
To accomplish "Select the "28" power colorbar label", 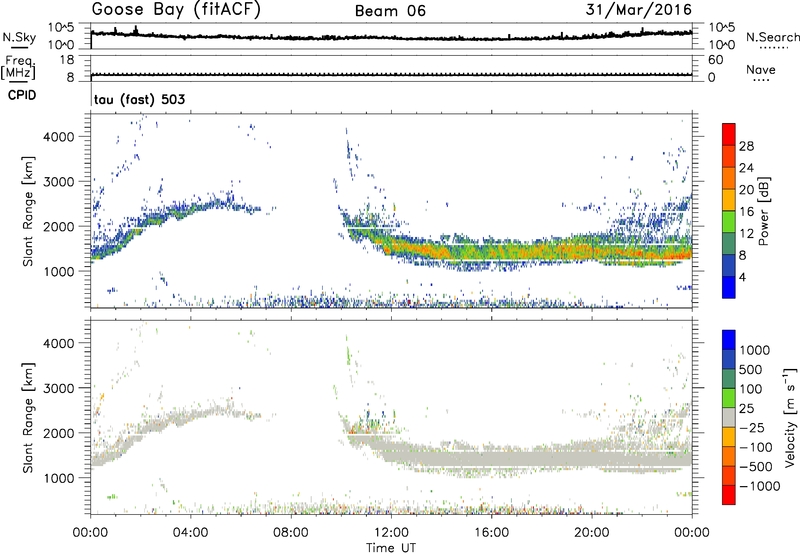I will [x=746, y=146].
